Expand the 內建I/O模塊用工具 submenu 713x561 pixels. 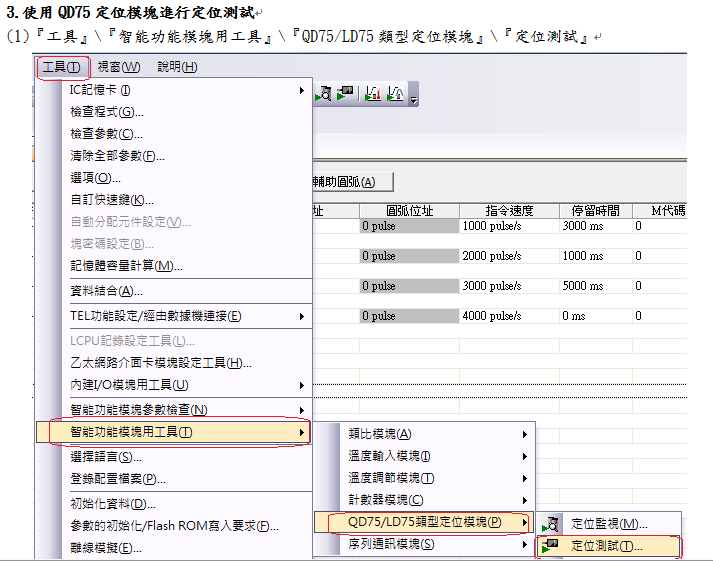point(302,385)
